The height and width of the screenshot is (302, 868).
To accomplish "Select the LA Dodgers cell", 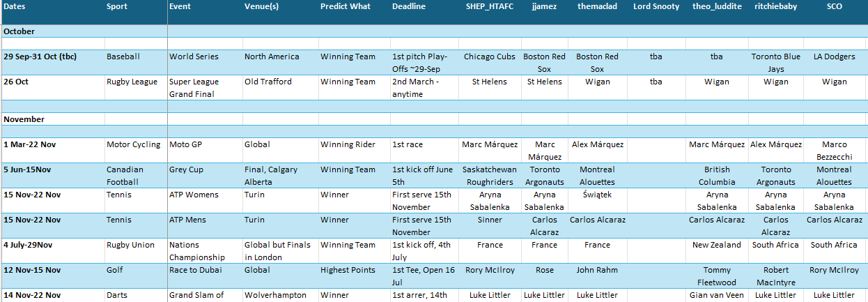I will click(x=834, y=62).
